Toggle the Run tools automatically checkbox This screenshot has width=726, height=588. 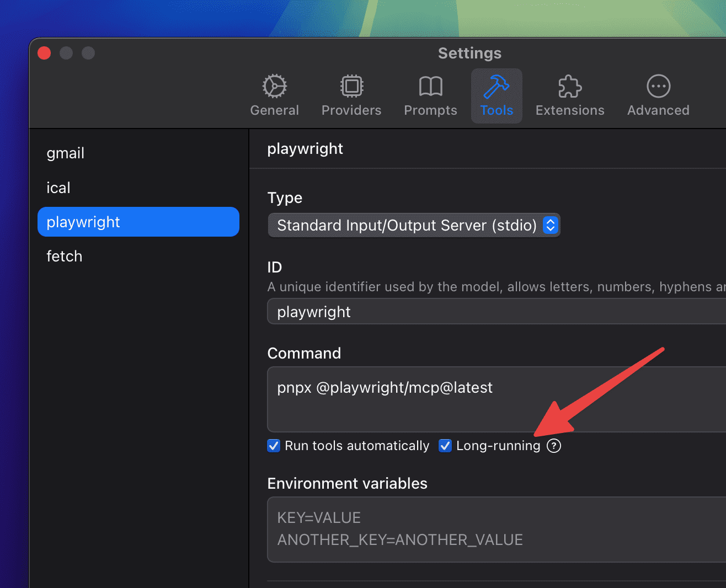(274, 446)
